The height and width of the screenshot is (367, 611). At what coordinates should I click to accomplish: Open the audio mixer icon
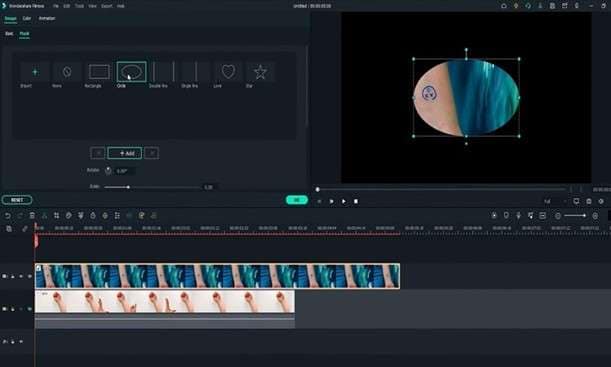point(530,215)
